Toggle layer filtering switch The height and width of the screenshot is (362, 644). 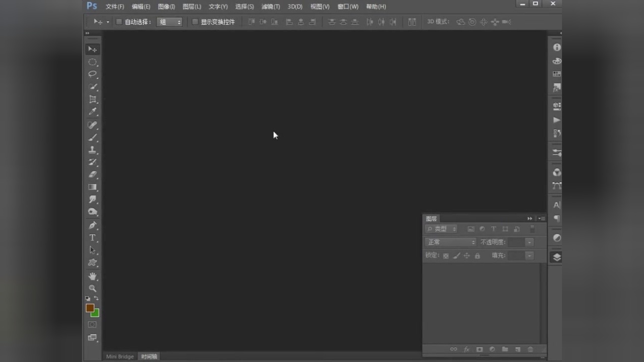(532, 229)
